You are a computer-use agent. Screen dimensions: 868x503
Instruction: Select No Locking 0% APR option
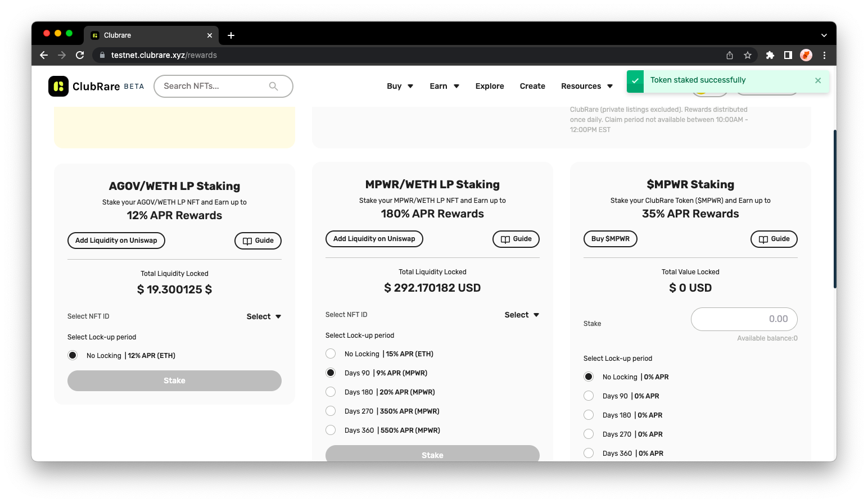(589, 377)
